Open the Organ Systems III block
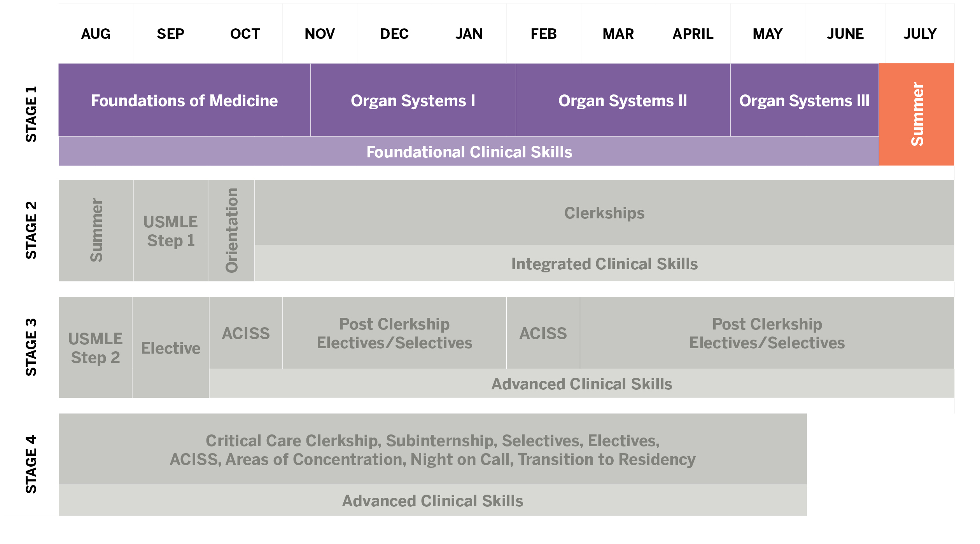980x544 pixels. [804, 100]
